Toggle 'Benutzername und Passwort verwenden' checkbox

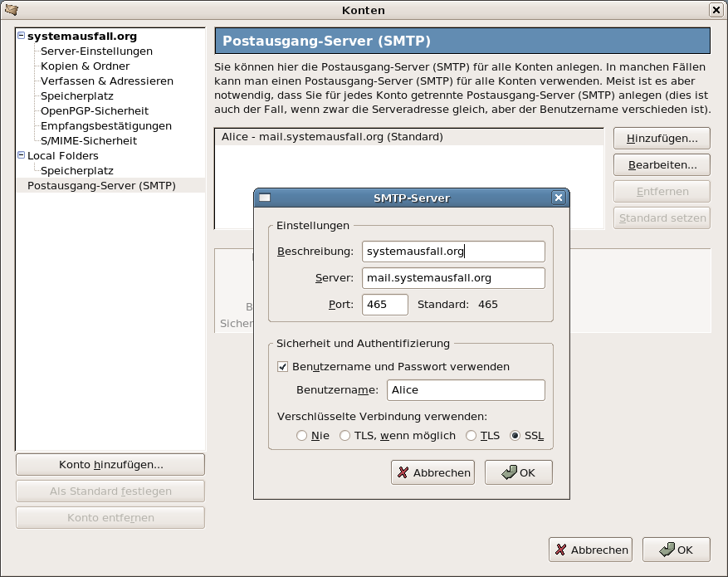[x=282, y=367]
